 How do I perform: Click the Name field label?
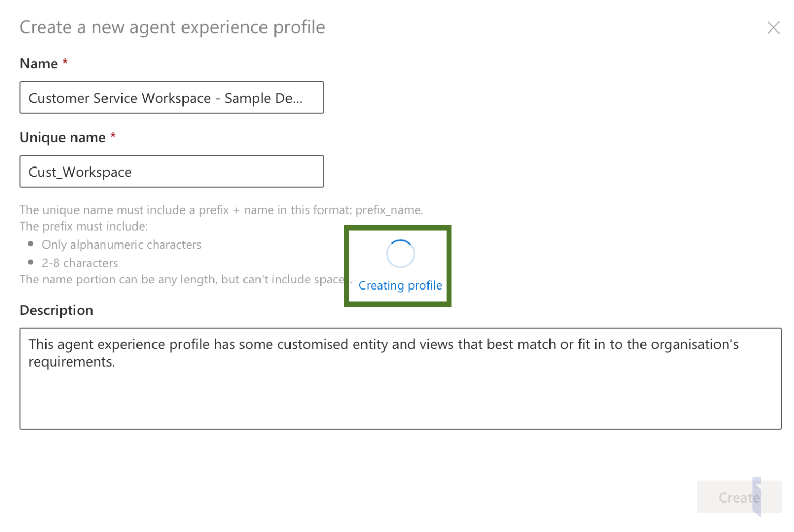[x=39, y=64]
